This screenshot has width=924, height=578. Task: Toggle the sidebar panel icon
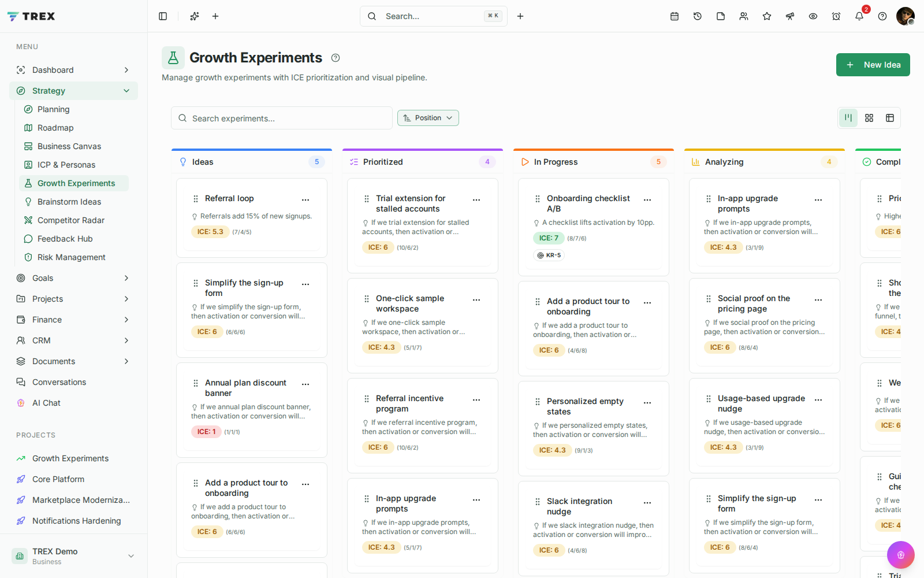[x=163, y=16]
